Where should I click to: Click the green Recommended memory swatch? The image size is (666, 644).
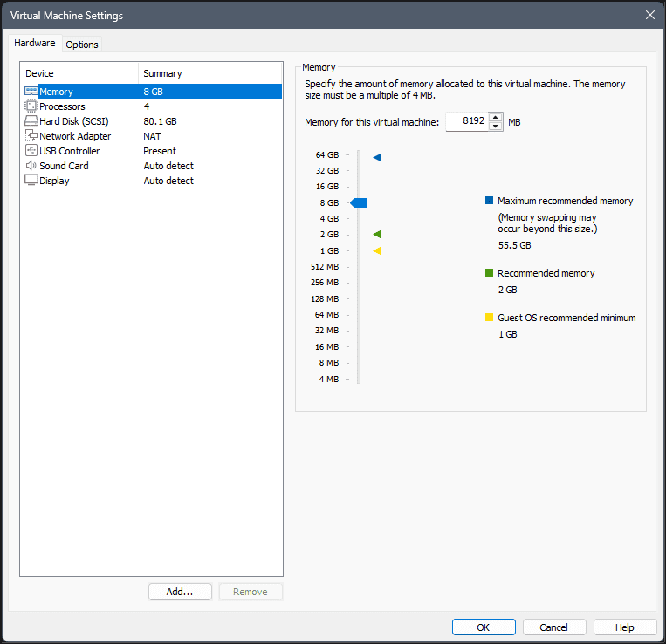490,272
